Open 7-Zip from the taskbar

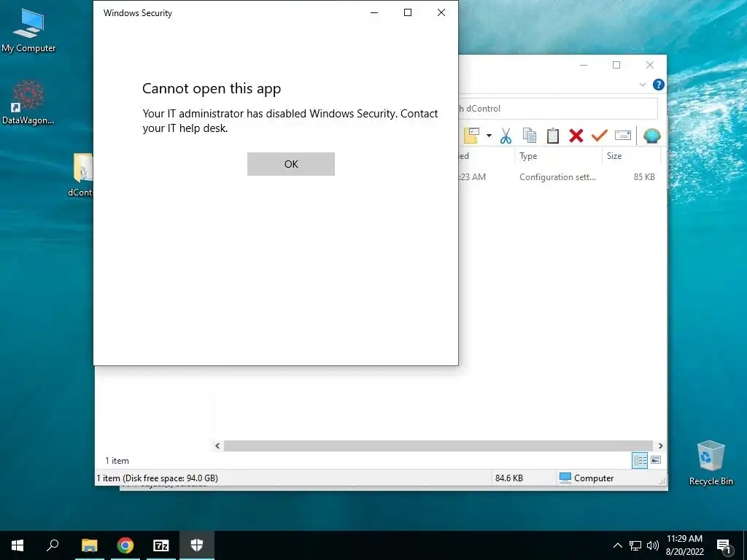161,545
